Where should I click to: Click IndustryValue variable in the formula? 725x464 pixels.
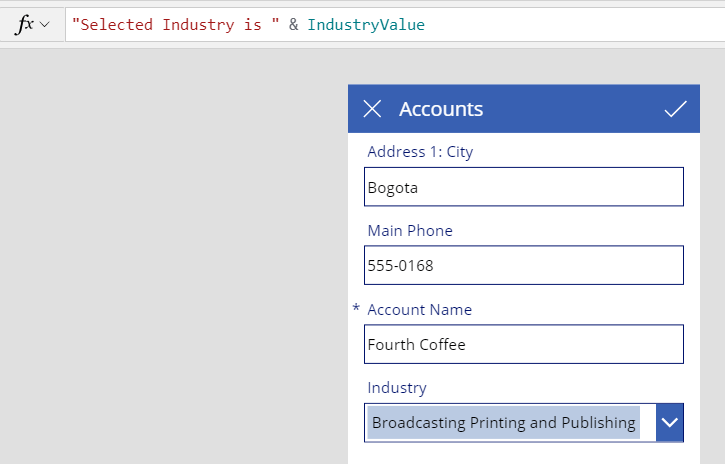coord(366,24)
